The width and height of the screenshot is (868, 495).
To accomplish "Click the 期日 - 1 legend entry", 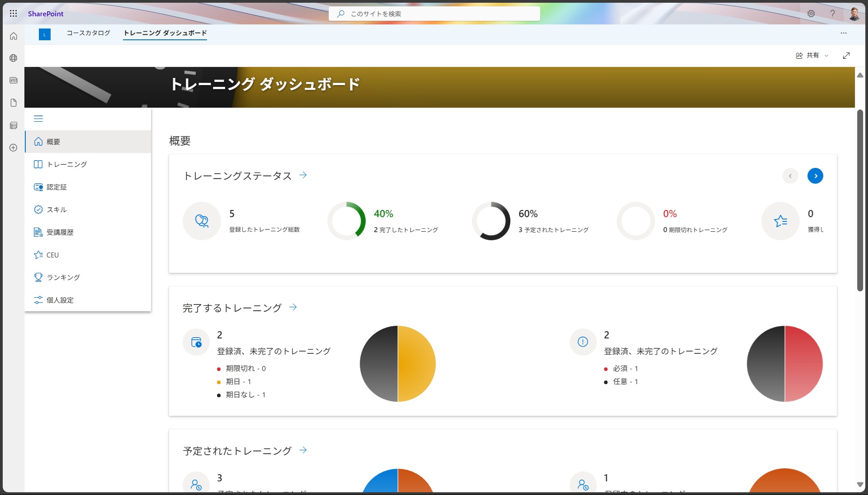I will coord(234,381).
